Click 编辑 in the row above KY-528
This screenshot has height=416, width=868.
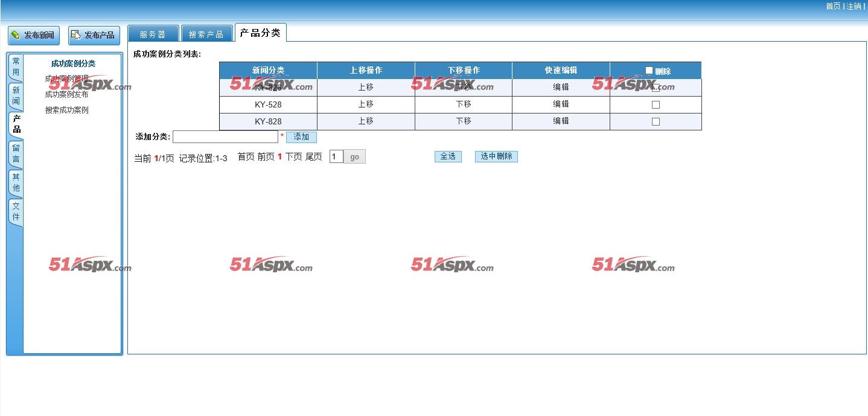click(x=561, y=87)
